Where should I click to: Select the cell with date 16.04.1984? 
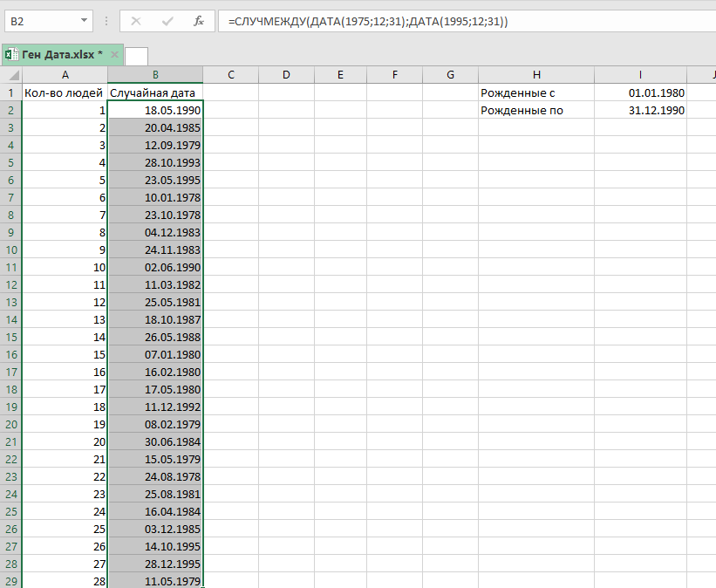coord(155,512)
